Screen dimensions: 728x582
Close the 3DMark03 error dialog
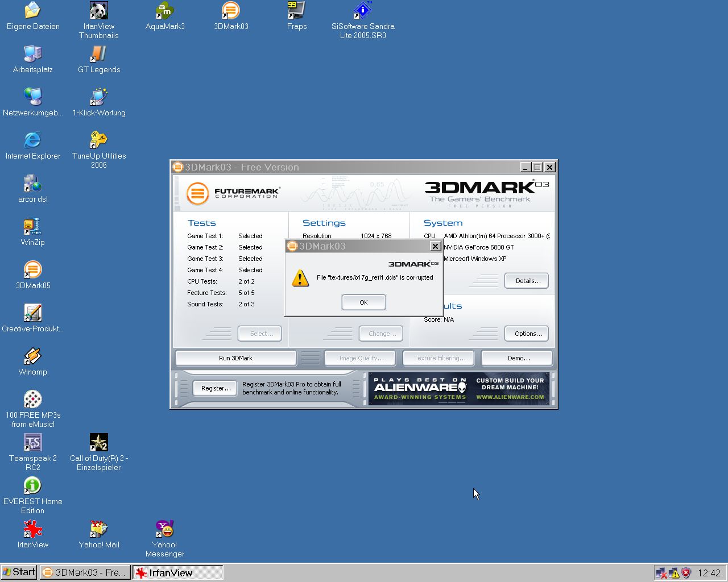click(x=435, y=246)
